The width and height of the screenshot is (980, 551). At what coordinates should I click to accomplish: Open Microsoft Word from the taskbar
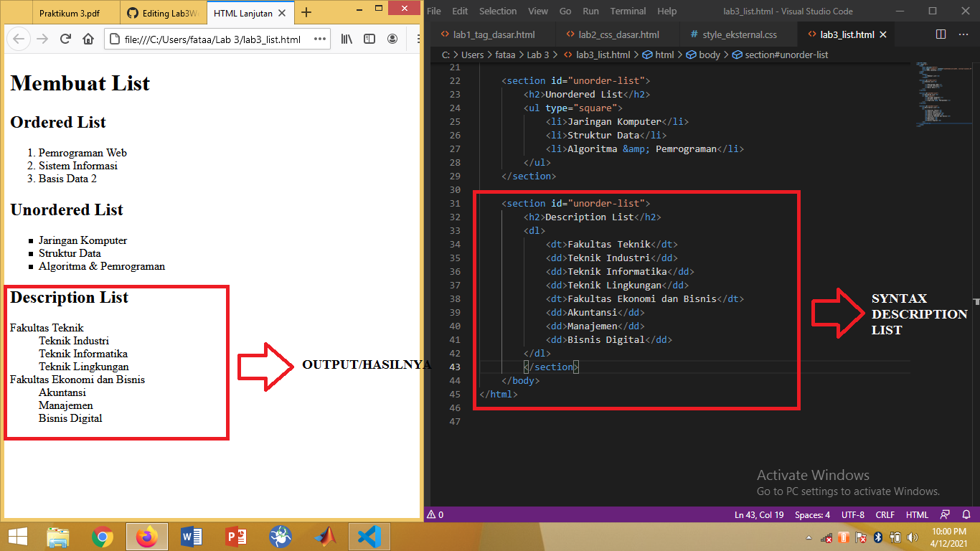point(192,536)
